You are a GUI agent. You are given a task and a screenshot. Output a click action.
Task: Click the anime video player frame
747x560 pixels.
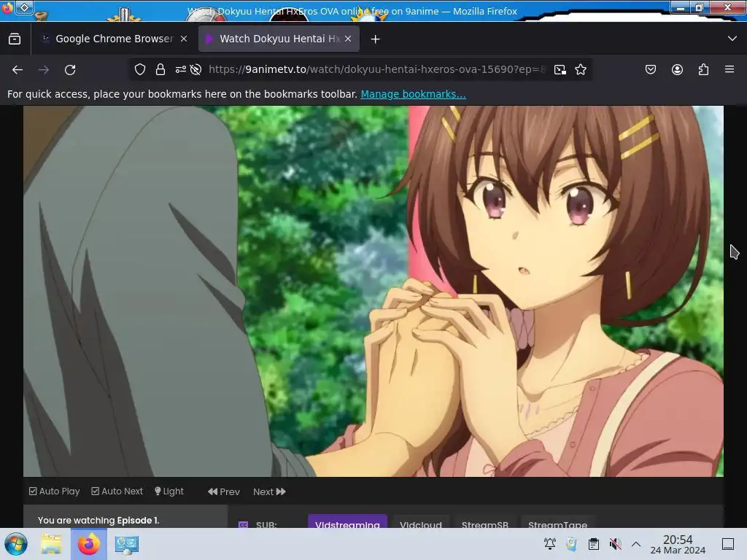click(x=373, y=291)
